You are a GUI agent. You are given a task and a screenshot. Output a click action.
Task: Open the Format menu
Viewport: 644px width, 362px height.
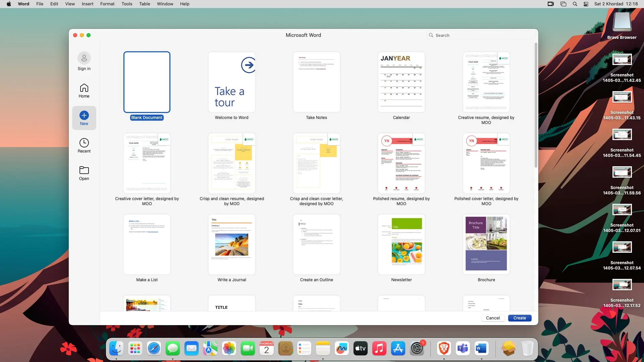click(x=107, y=4)
